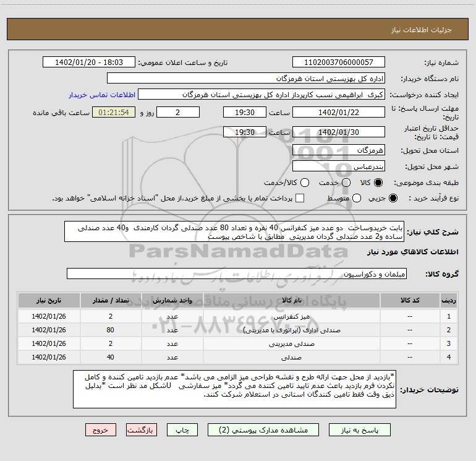The height and width of the screenshot is (461, 476).
Task: Click the remaining time field 01:21:54
Action: [114, 112]
